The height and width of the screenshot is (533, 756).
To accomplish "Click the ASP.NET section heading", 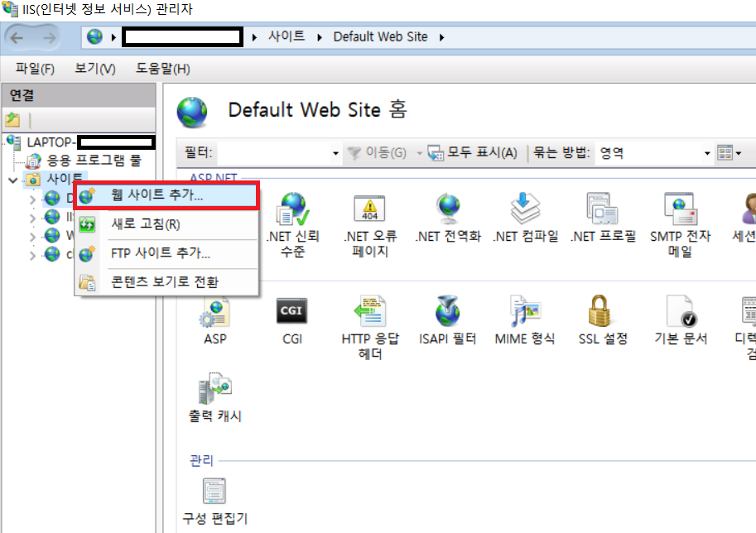I will 214,177.
